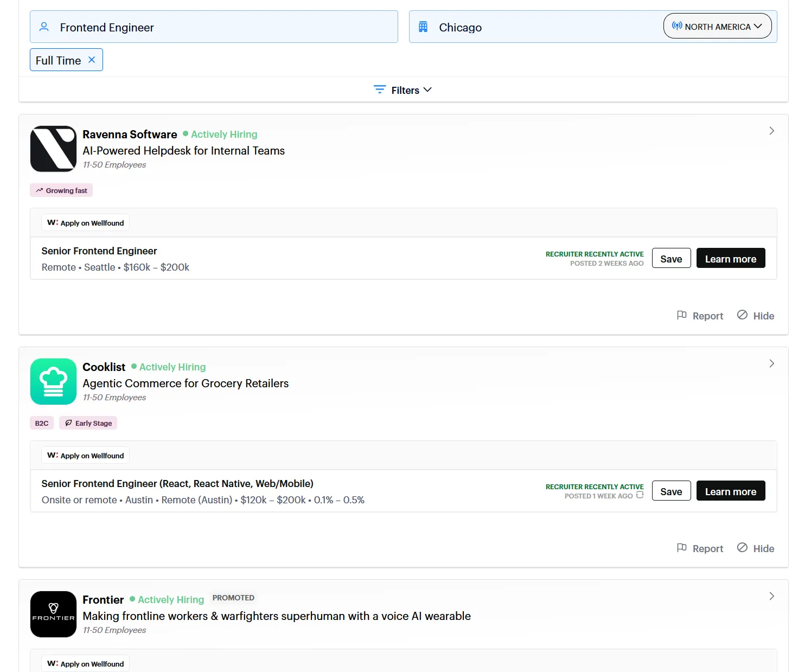The height and width of the screenshot is (672, 811).
Task: Hide the Ravenna Software job posting
Action: click(x=755, y=315)
